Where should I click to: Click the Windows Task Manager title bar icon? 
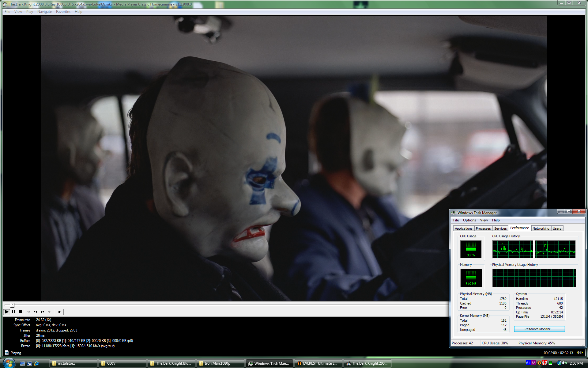454,213
